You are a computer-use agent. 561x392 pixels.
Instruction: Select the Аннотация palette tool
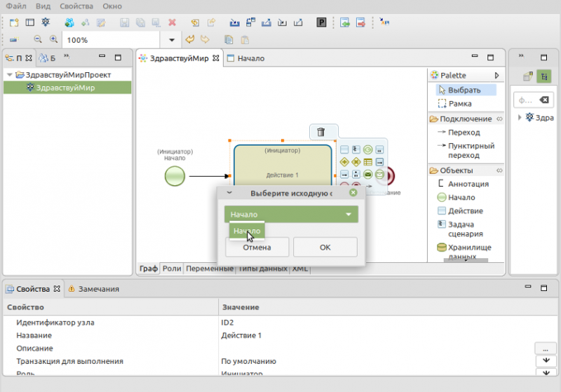(467, 184)
